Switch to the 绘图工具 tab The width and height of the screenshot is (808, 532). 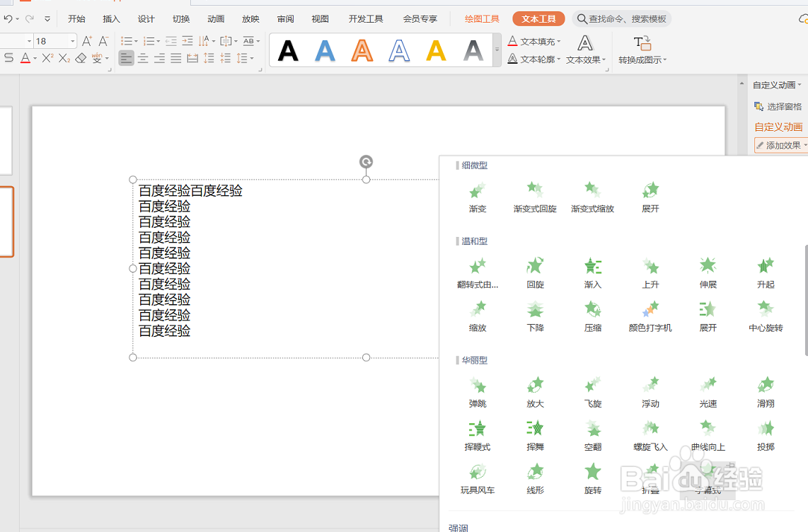[482, 19]
